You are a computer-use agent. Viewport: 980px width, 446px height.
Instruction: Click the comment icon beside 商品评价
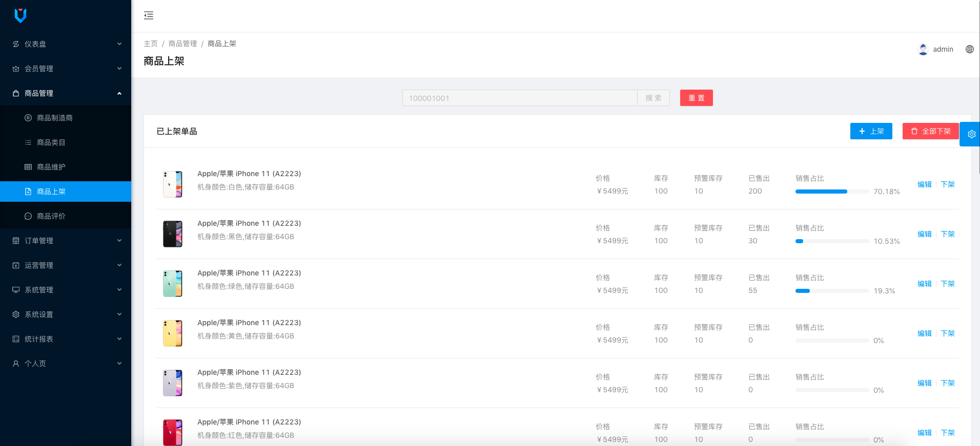tap(28, 216)
